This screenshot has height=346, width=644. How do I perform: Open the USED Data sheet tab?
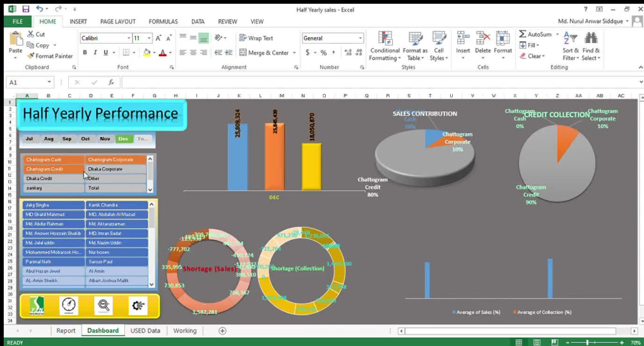point(146,331)
